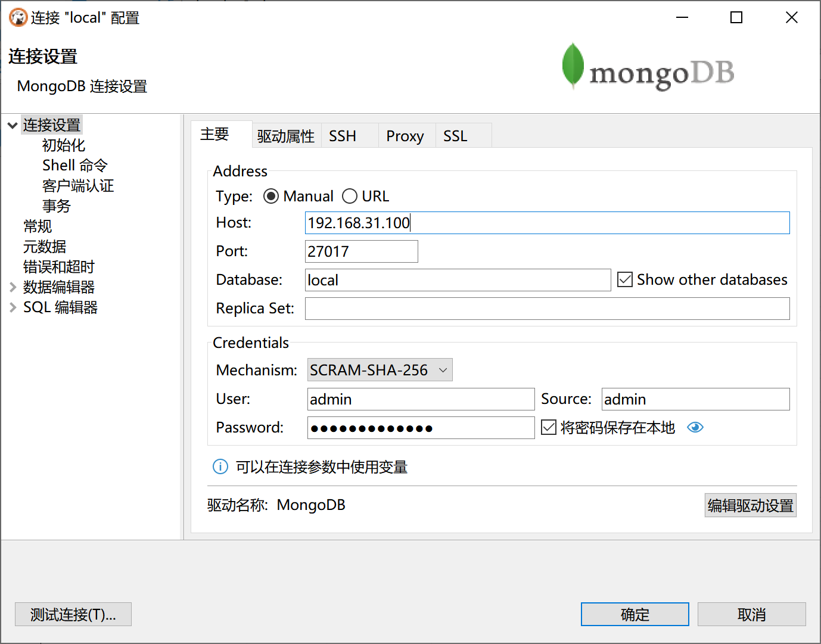
Task: Select 数据编辑器 tree item label
Action: pos(59,287)
